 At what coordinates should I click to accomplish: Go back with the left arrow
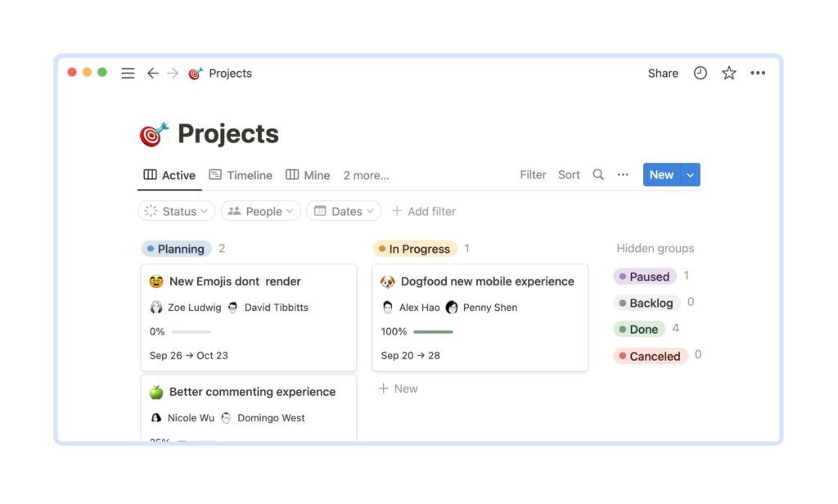152,74
